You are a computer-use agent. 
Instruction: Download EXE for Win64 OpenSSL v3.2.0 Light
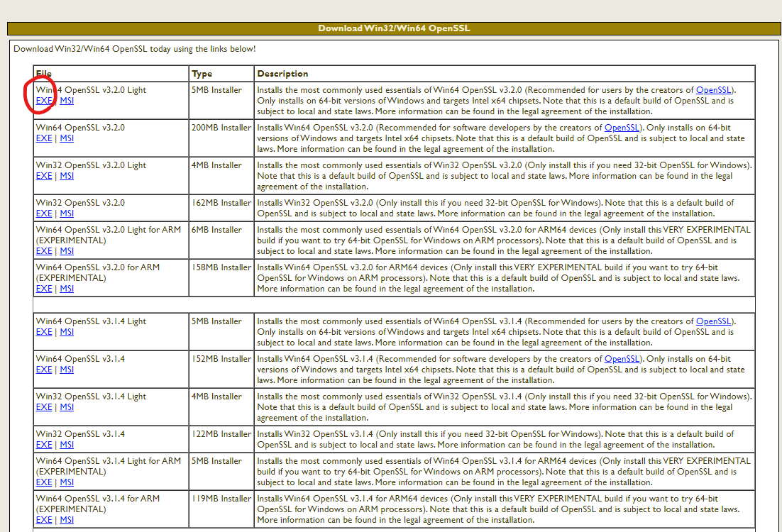[44, 101]
